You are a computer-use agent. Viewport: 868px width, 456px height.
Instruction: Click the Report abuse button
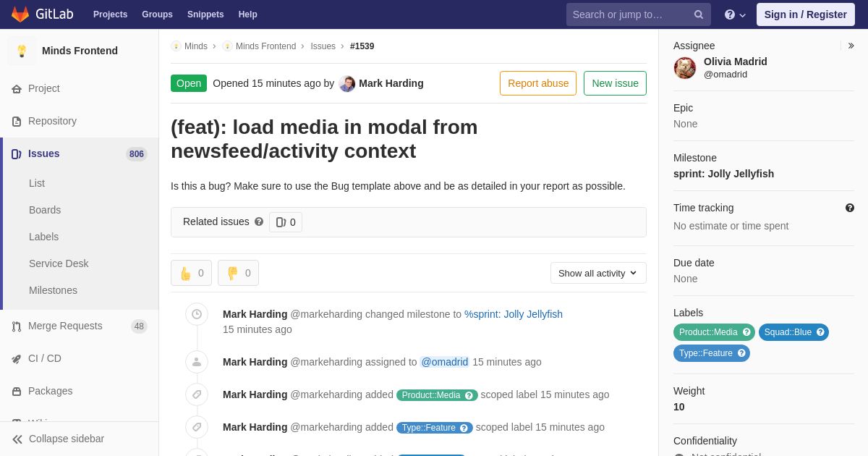click(538, 83)
